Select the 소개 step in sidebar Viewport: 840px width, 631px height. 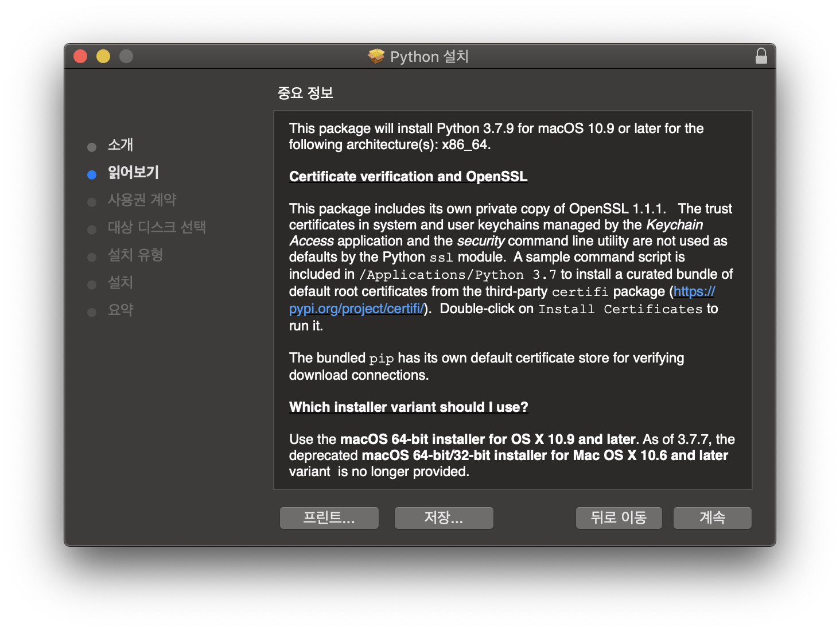point(120,145)
